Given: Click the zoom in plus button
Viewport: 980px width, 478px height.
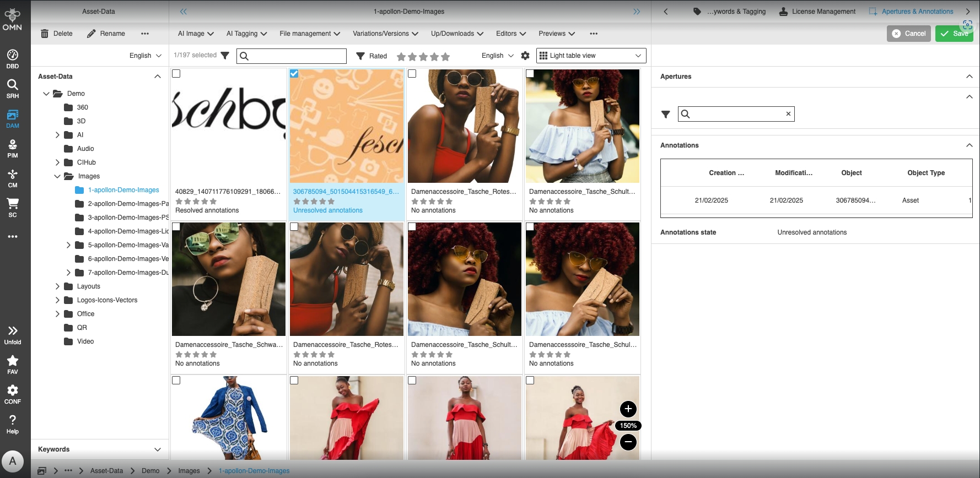Looking at the screenshot, I should coord(628,409).
